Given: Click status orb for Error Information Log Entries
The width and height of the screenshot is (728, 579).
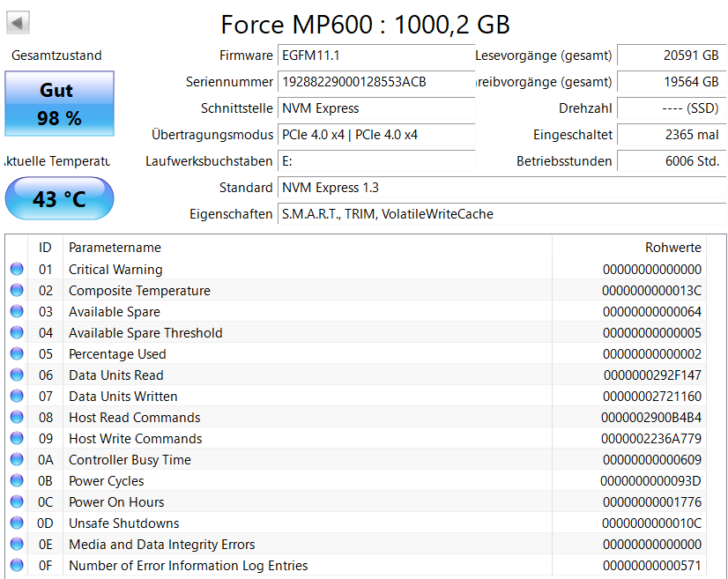Looking at the screenshot, I should (17, 565).
